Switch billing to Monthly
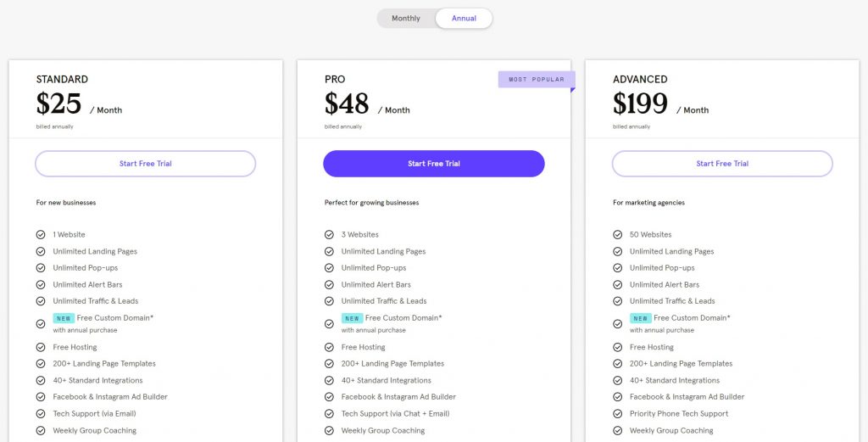 406,19
